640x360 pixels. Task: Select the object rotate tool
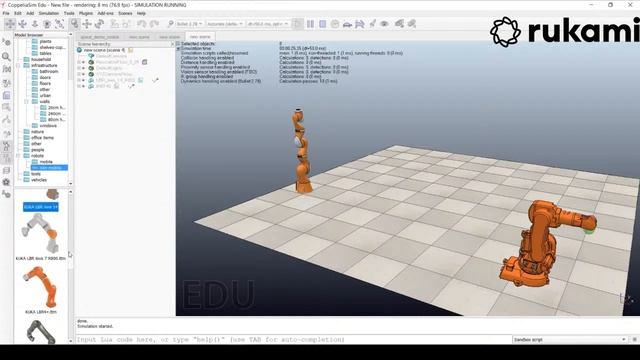(x=99, y=24)
